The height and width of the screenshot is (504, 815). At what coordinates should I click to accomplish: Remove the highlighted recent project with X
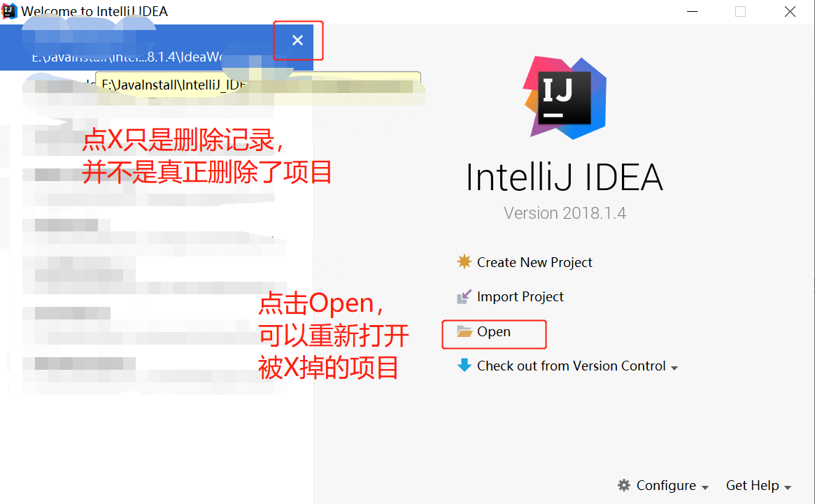click(297, 40)
